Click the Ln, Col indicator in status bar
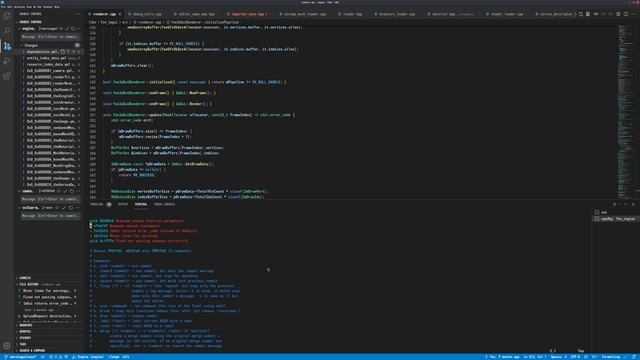Image resolution: width=640 pixels, height=360 pixels. click(x=535, y=357)
